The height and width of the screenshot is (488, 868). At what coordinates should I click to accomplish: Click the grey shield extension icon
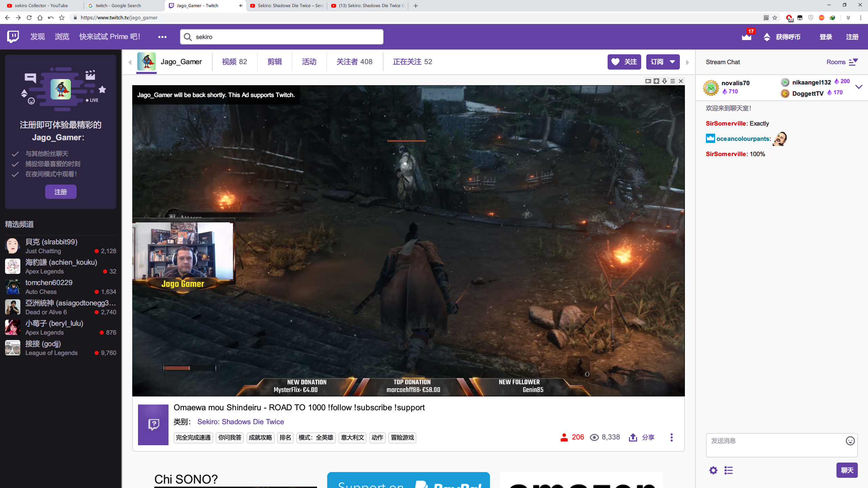click(x=811, y=18)
